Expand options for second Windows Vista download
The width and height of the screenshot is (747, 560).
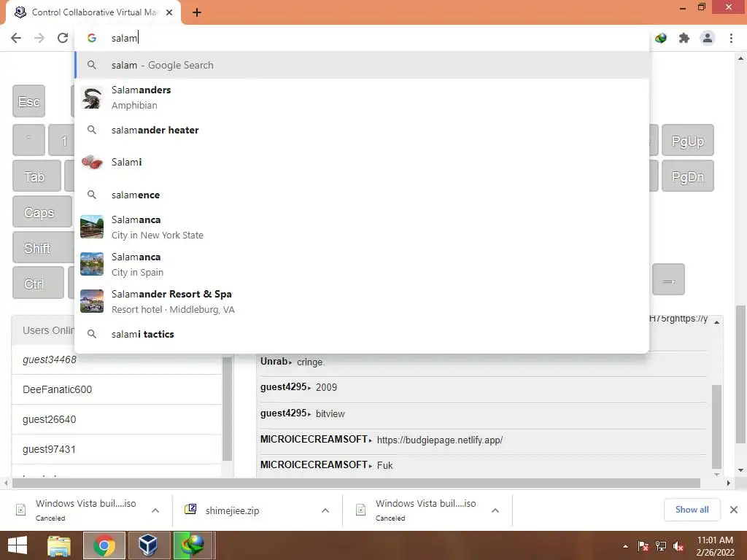click(x=495, y=510)
